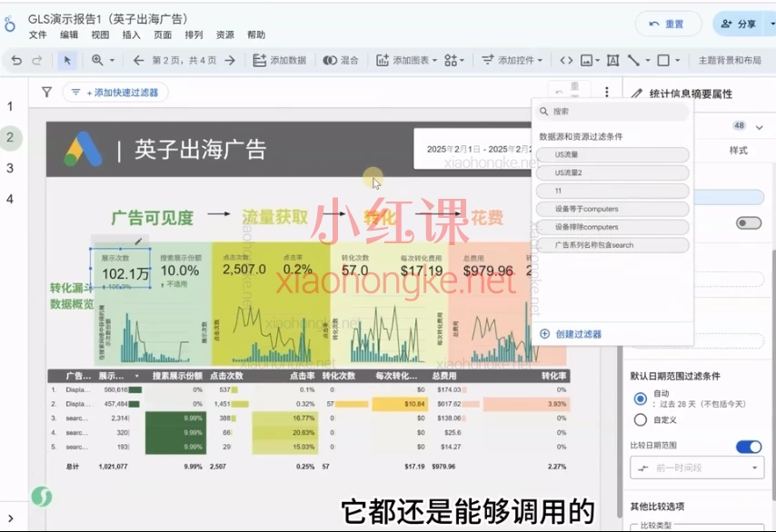Click 添加快速过滤器 chip
The width and height of the screenshot is (776, 532).
pyautogui.click(x=114, y=93)
